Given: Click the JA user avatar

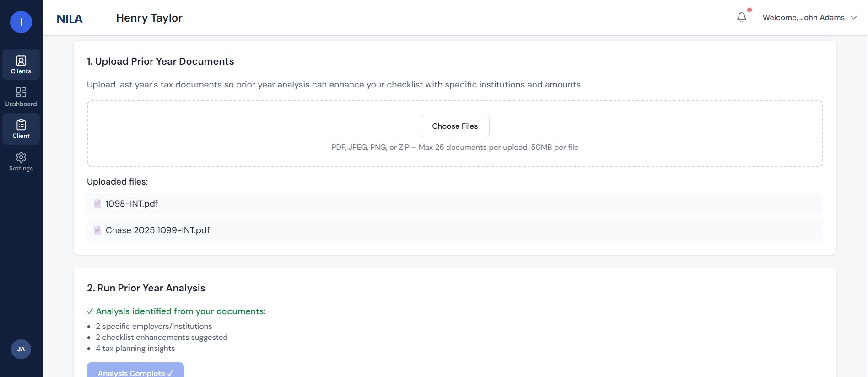Looking at the screenshot, I should click(x=21, y=349).
